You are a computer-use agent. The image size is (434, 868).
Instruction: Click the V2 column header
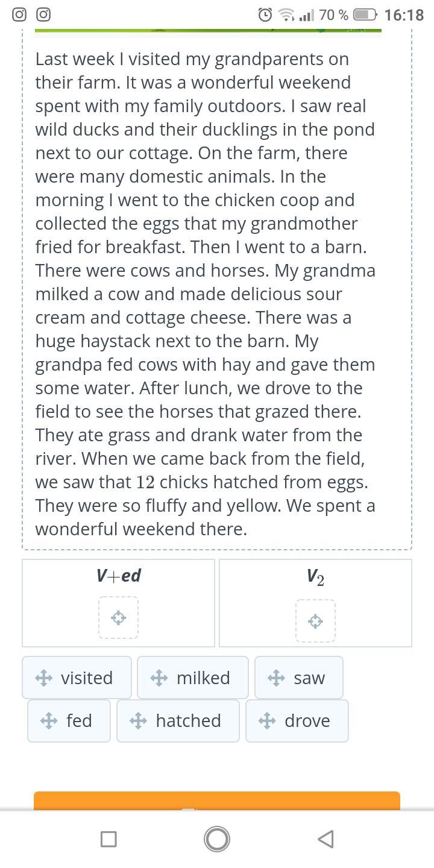(315, 577)
